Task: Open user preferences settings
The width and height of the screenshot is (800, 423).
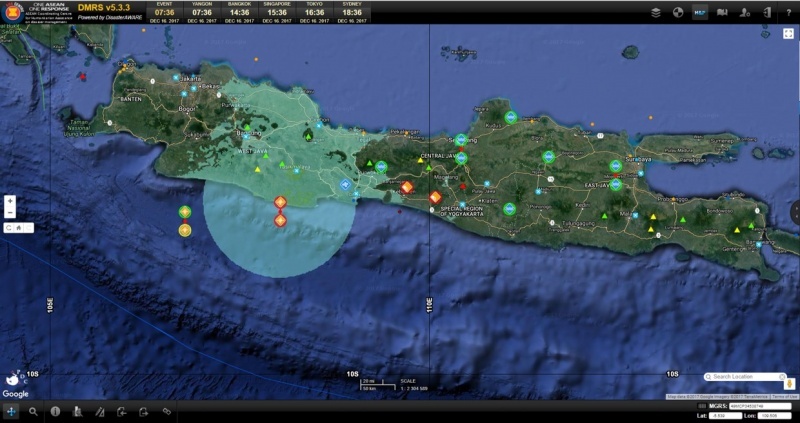Action: (x=744, y=13)
